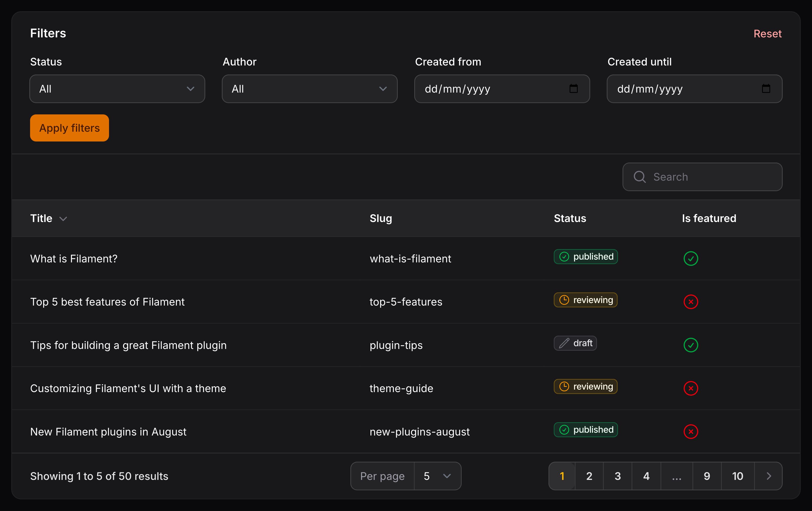Click the reviewing badge for theme-guide
812x511 pixels.
tap(585, 387)
